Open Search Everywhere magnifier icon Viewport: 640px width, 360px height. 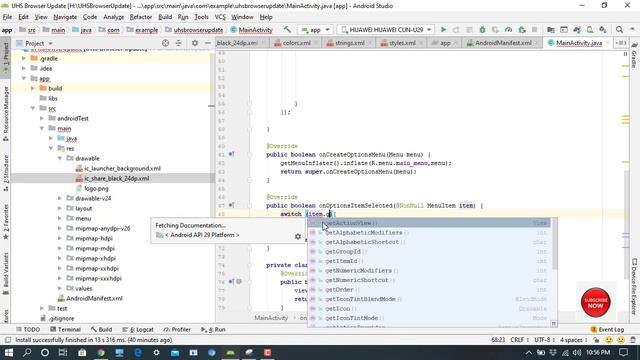point(619,30)
